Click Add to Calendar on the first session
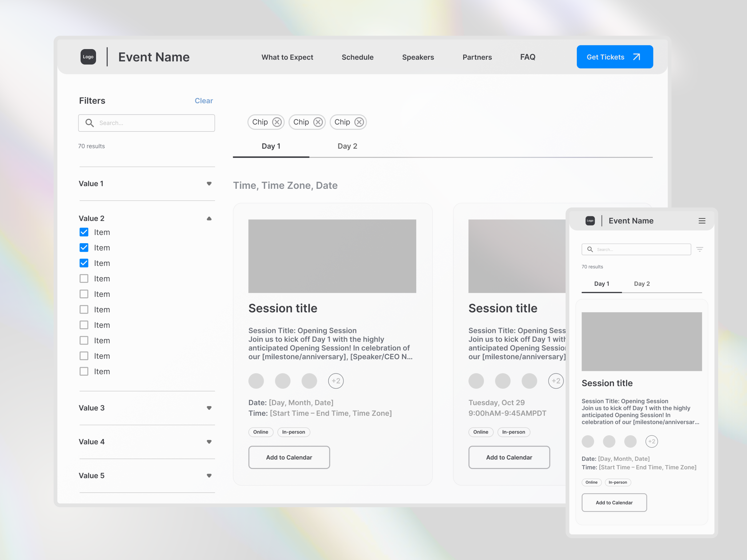This screenshot has height=560, width=747. (x=289, y=457)
